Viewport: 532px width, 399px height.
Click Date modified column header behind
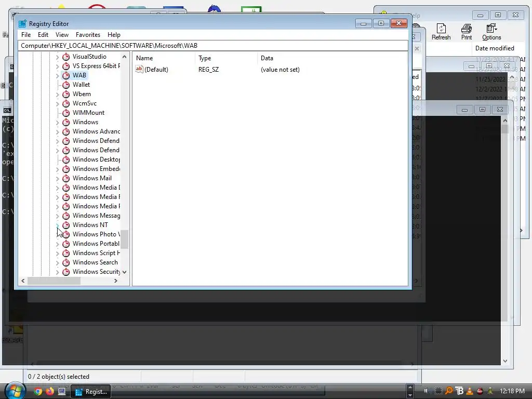click(495, 48)
